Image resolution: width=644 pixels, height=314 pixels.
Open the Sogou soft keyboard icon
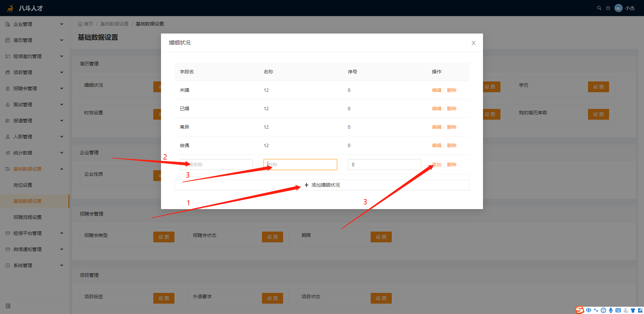pos(618,310)
